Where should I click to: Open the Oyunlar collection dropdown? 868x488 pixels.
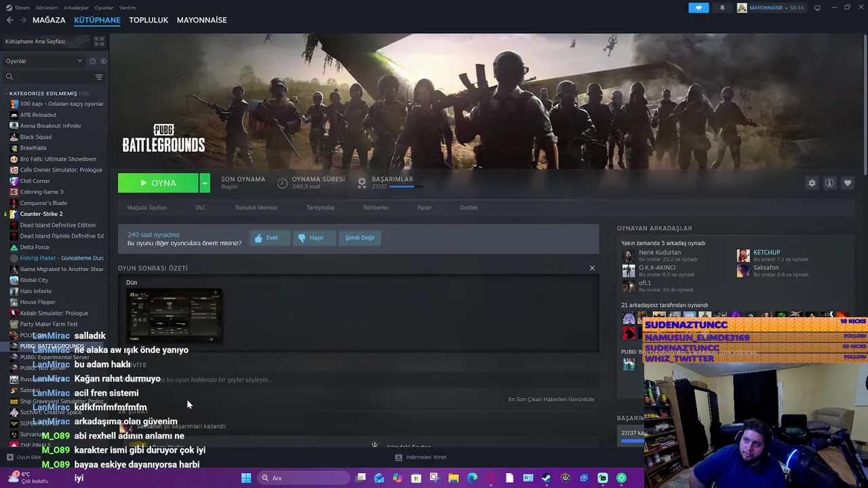tap(43, 61)
